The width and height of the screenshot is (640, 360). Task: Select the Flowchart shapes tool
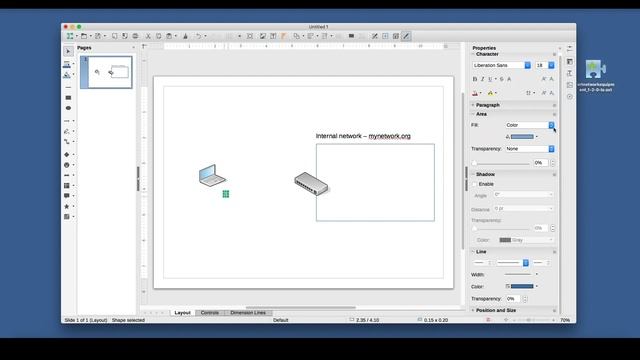[x=67, y=186]
